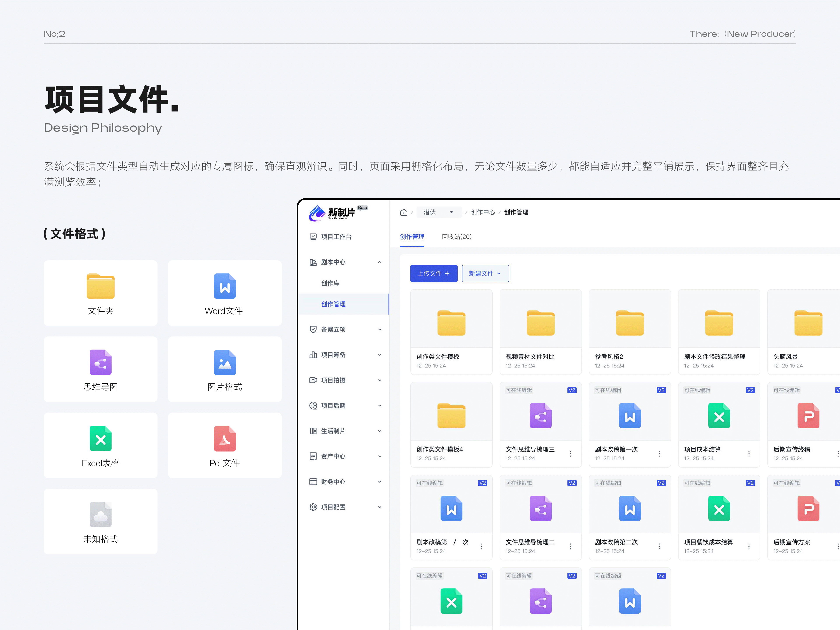Viewport: 840px width, 630px height.
Task: Expand the 项目后期 menu chevron
Action: [379, 406]
